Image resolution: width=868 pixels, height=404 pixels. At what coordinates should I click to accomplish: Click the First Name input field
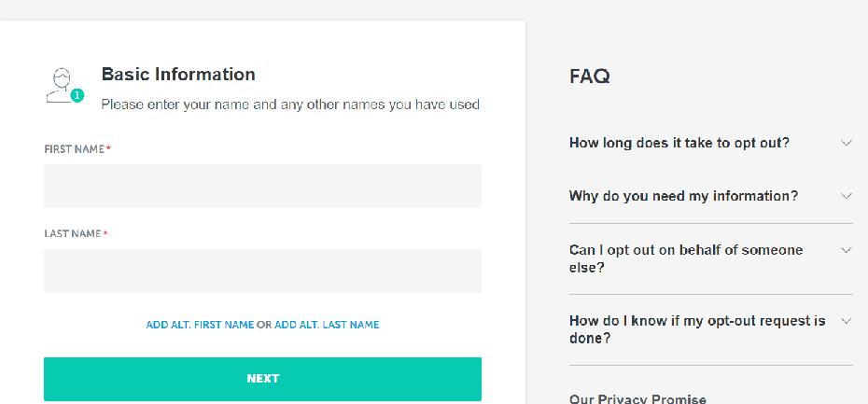pyautogui.click(x=262, y=186)
